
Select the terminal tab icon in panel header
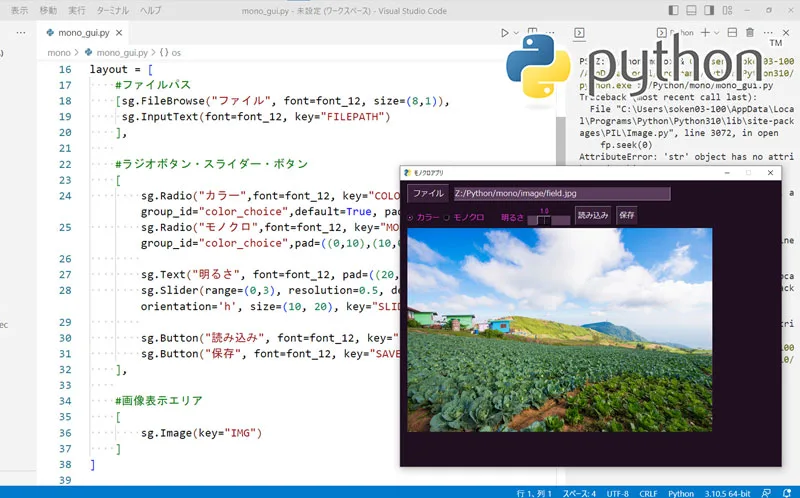click(x=579, y=33)
